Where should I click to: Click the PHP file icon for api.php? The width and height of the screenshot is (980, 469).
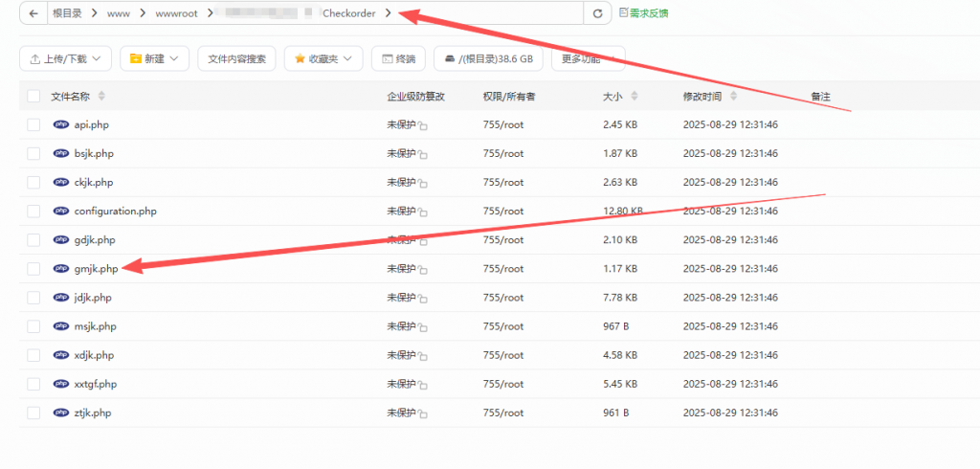pos(61,125)
